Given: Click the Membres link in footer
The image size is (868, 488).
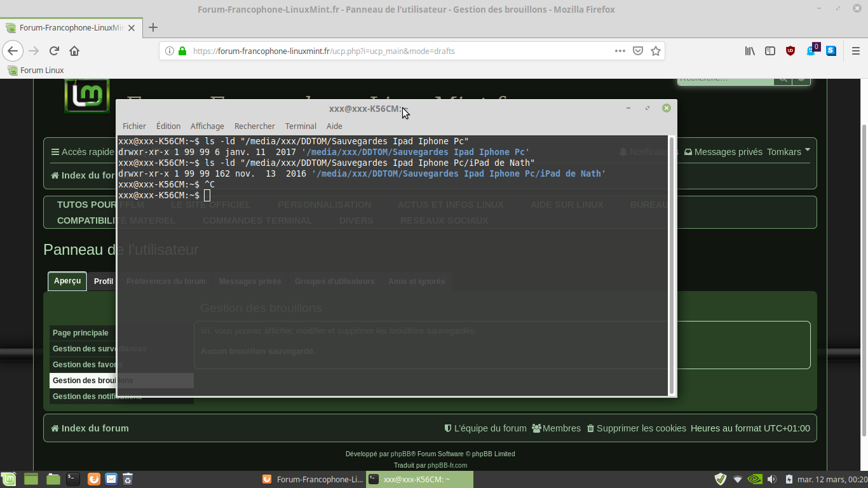Looking at the screenshot, I should pyautogui.click(x=556, y=428).
